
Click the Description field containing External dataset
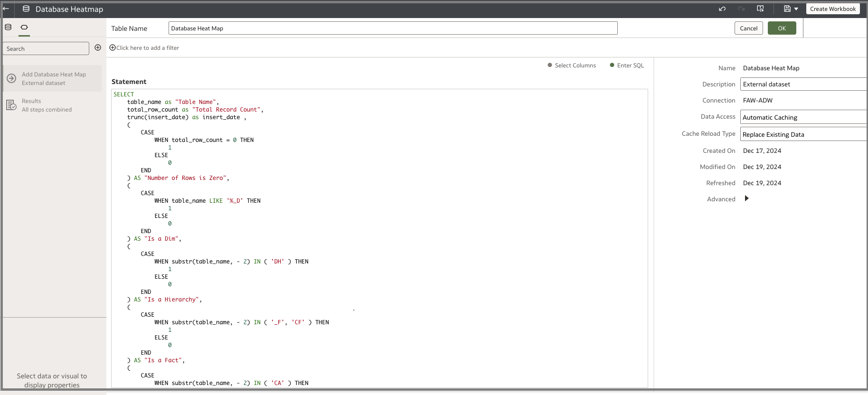(803, 84)
